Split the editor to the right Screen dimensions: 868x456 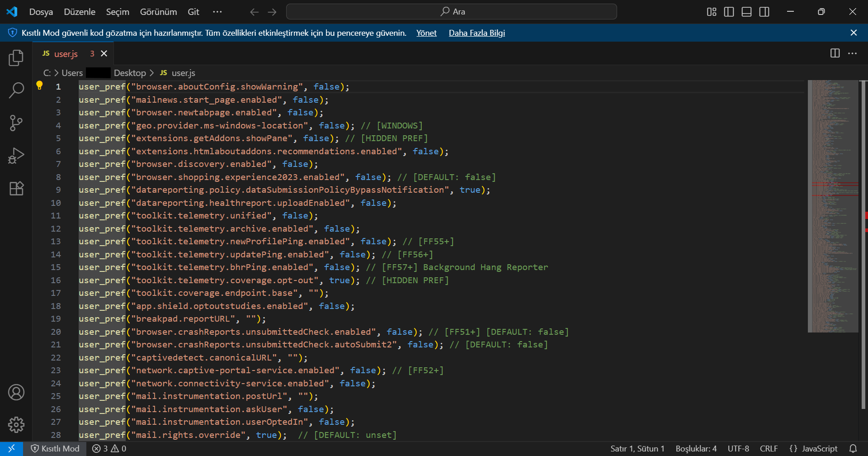(x=835, y=53)
